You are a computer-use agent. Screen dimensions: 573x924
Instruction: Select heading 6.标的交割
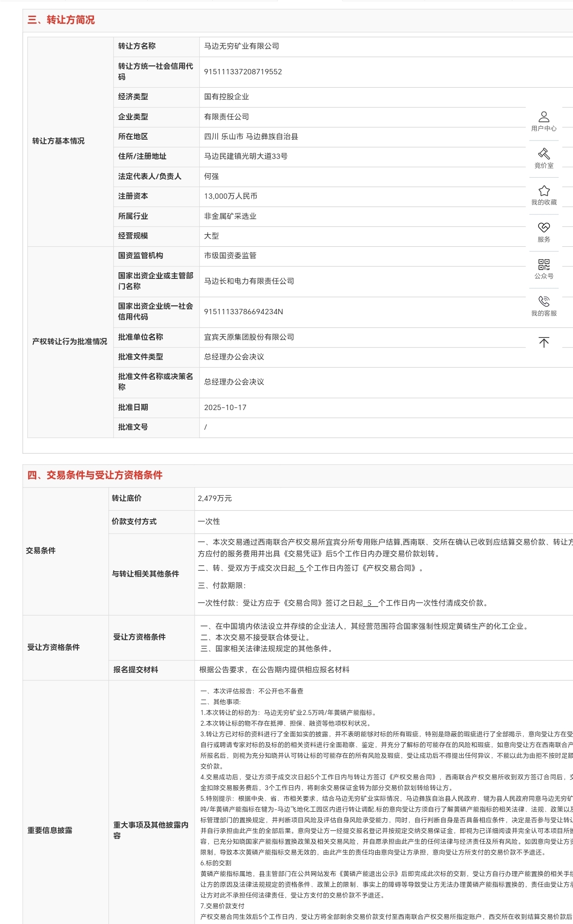[x=216, y=863]
